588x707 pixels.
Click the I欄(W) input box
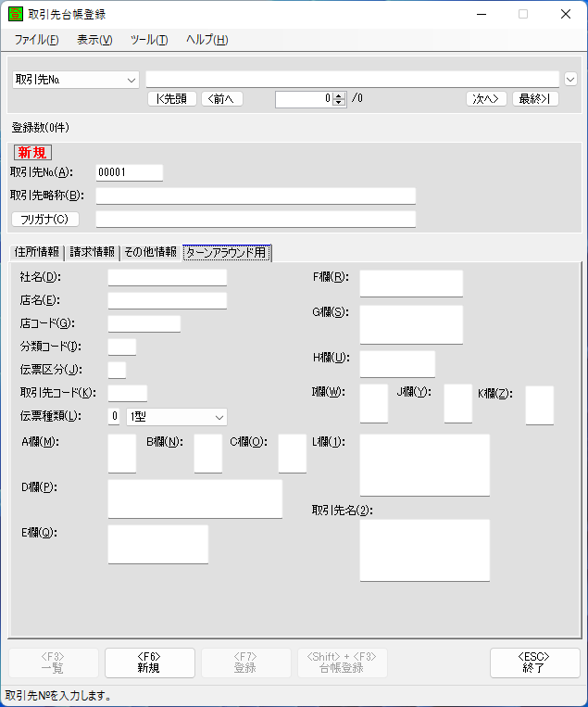(x=374, y=404)
